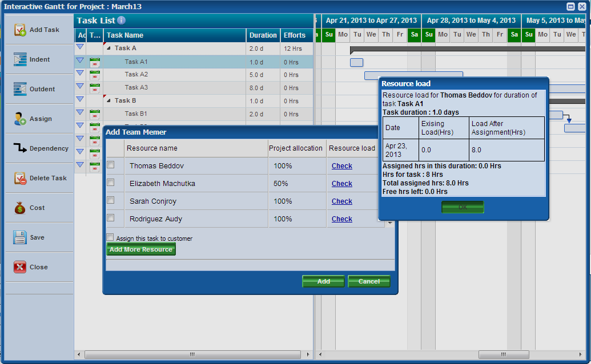Click the Task Name column header
Viewport: 591px width, 364px height.
[x=125, y=35]
